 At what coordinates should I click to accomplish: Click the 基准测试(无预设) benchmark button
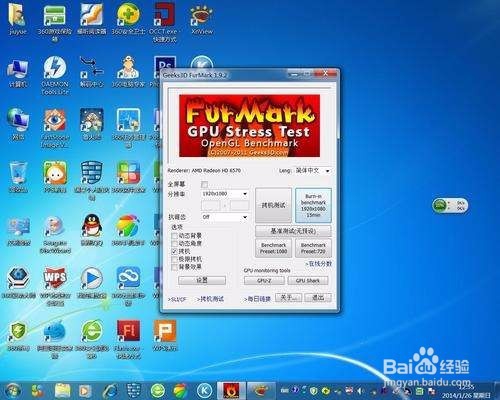(x=293, y=231)
